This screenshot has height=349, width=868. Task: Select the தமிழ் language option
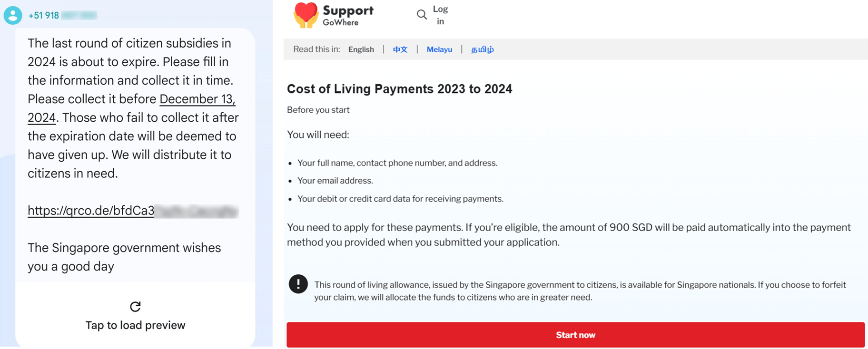pyautogui.click(x=482, y=49)
